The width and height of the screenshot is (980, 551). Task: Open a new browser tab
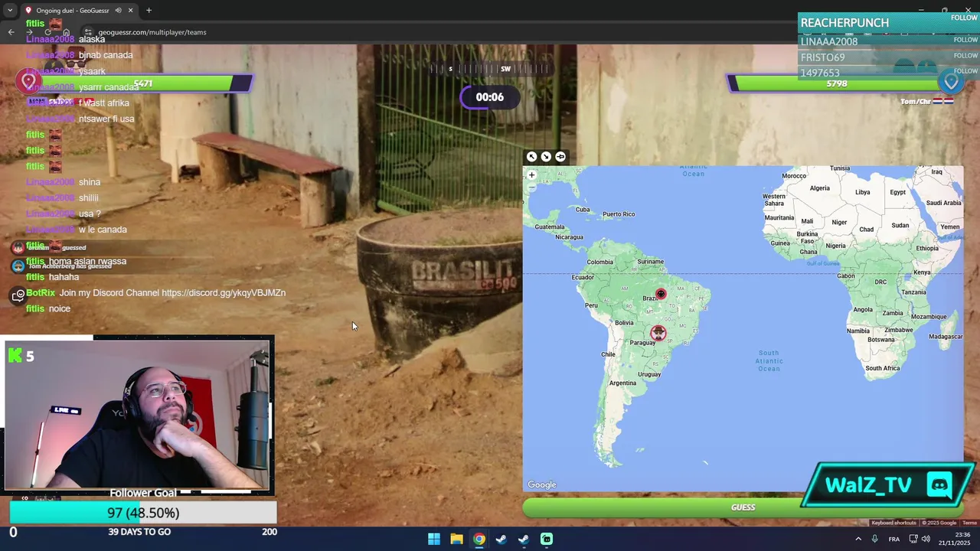tap(149, 11)
